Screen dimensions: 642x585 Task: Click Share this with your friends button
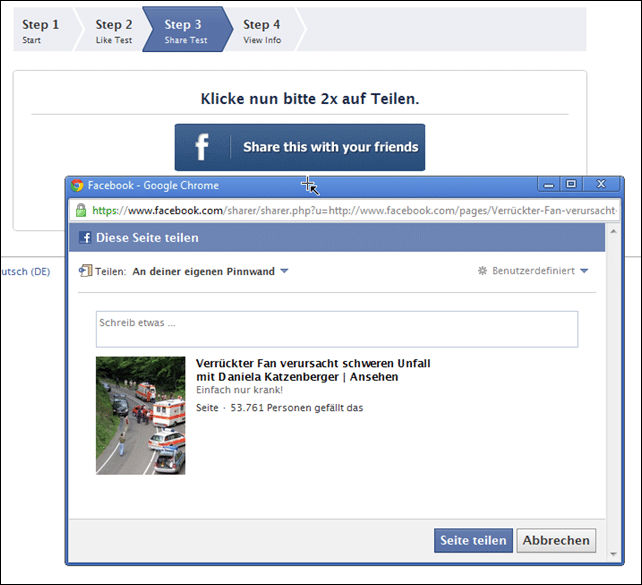pos(300,147)
